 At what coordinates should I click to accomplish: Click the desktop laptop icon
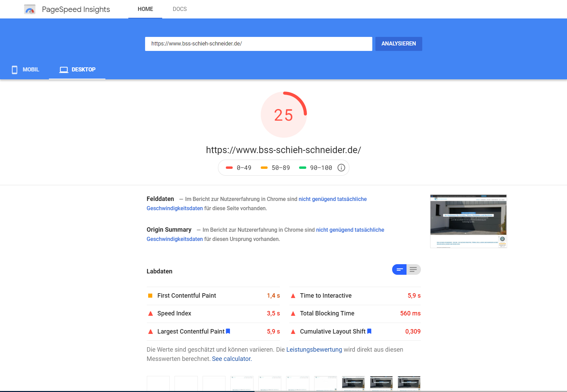(64, 70)
